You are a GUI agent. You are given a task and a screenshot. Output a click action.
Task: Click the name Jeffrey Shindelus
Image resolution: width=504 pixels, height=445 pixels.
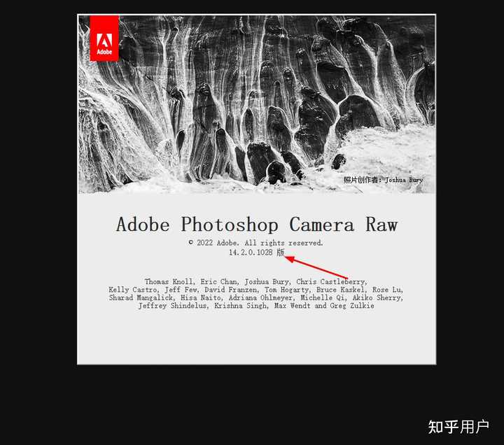point(172,306)
